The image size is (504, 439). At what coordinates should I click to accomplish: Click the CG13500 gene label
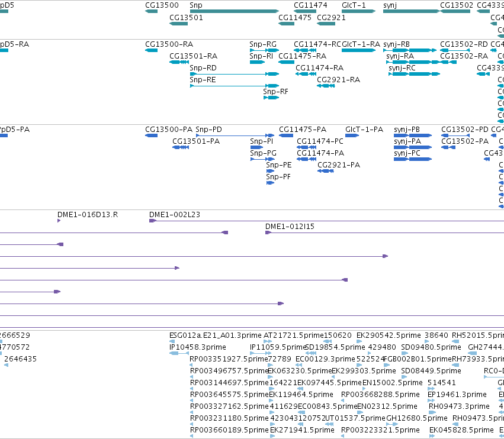(162, 5)
